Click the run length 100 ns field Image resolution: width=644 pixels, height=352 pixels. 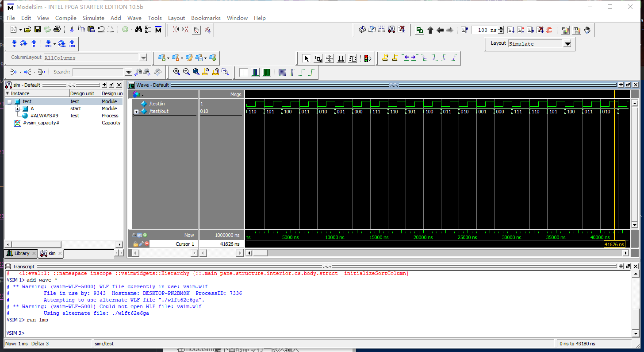point(484,30)
